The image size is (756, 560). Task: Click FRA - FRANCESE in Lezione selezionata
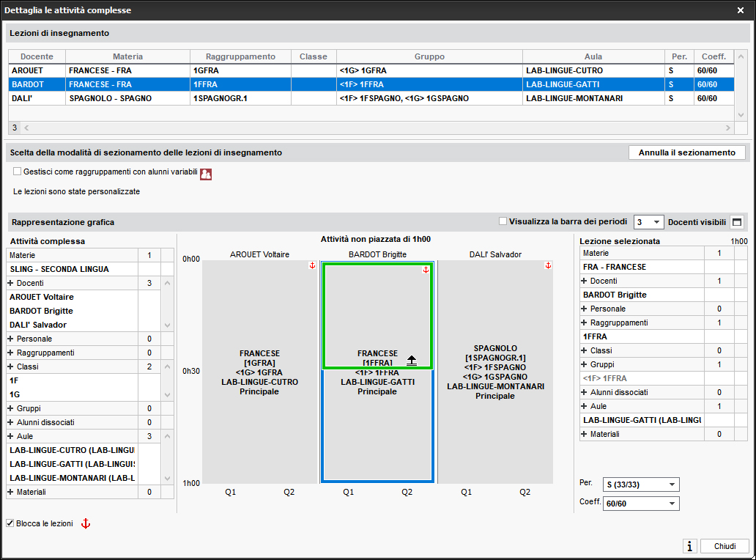(642, 268)
